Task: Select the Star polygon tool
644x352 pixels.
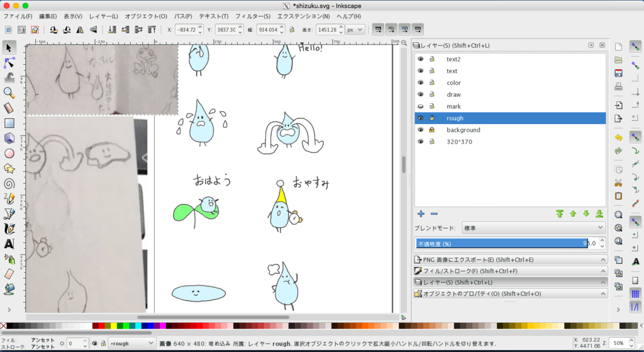Action: click(9, 169)
